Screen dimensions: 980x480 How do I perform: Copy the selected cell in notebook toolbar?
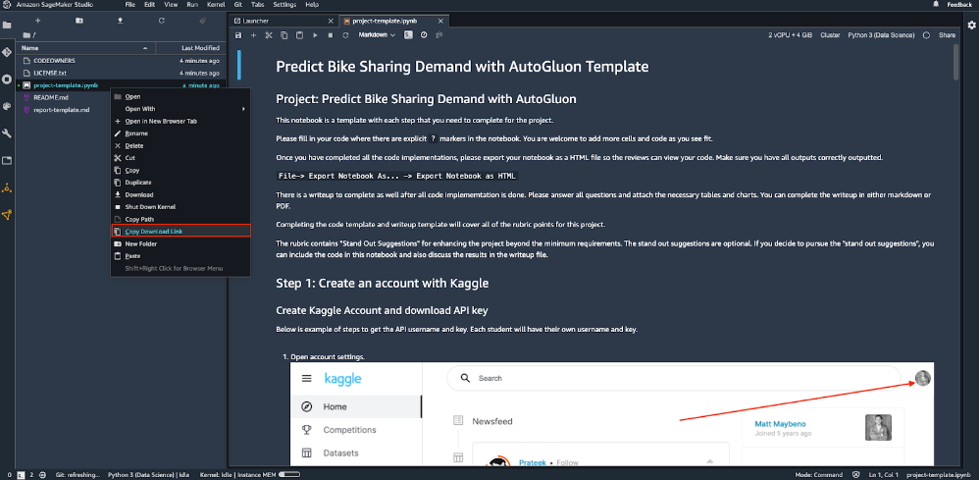(x=284, y=35)
